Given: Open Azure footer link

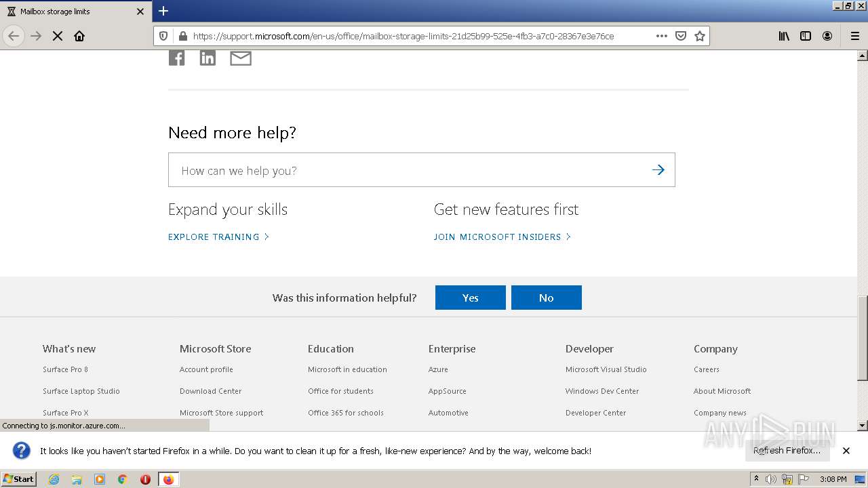Looking at the screenshot, I should coord(438,369).
